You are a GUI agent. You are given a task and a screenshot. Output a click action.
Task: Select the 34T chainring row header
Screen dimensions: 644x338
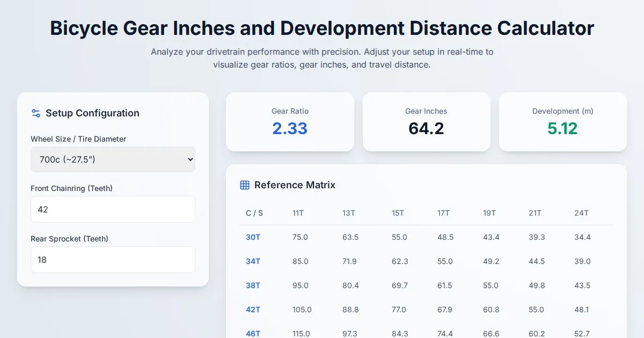[253, 261]
